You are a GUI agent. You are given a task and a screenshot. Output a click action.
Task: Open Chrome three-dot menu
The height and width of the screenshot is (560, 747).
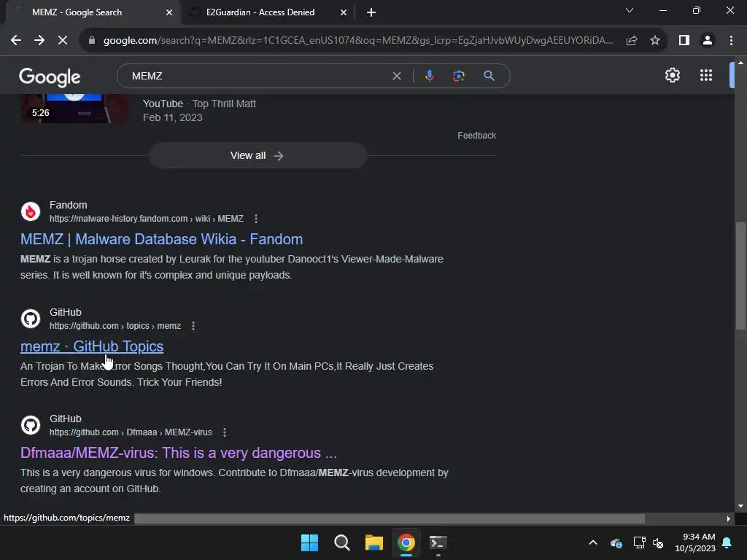(x=731, y=41)
